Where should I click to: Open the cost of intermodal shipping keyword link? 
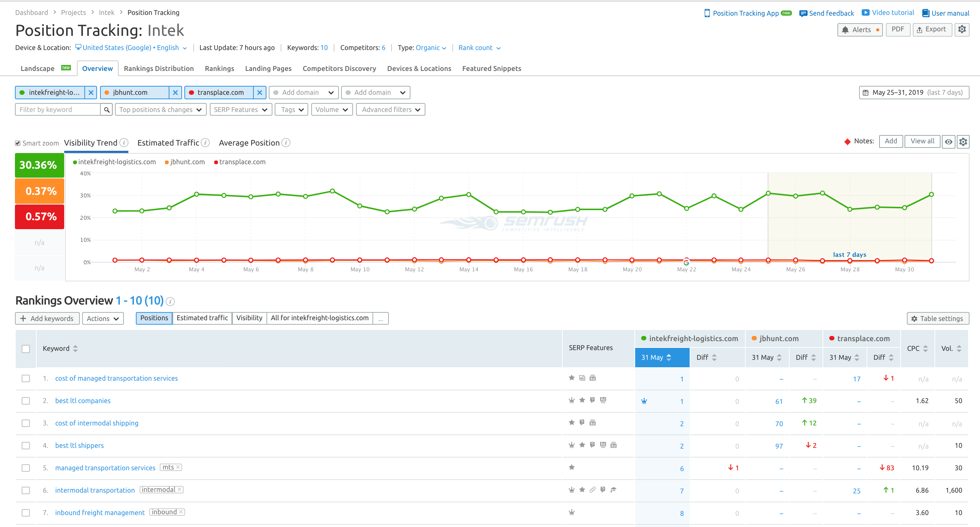click(96, 423)
